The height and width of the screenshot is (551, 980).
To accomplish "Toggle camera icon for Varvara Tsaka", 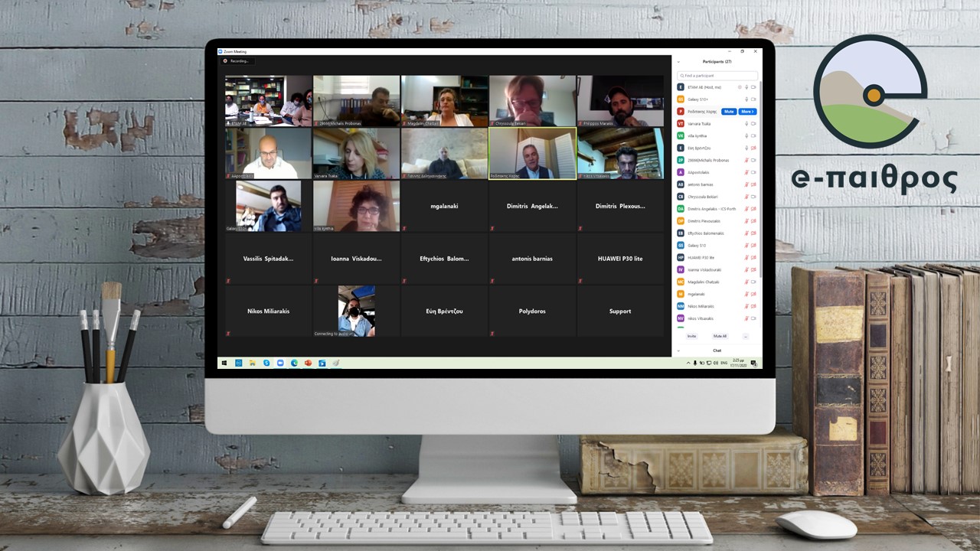I will (x=753, y=123).
